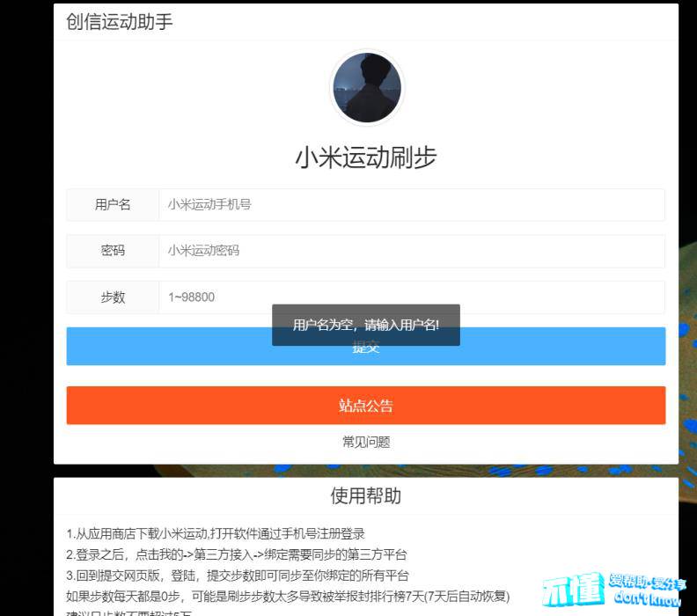The image size is (697, 616).
Task: Click the 创信运动助手 site title
Action: (x=119, y=21)
